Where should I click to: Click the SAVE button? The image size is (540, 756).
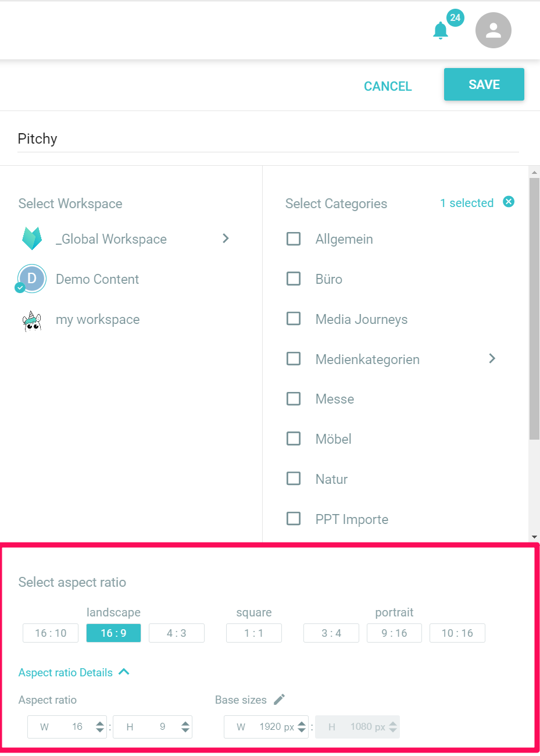click(x=484, y=84)
